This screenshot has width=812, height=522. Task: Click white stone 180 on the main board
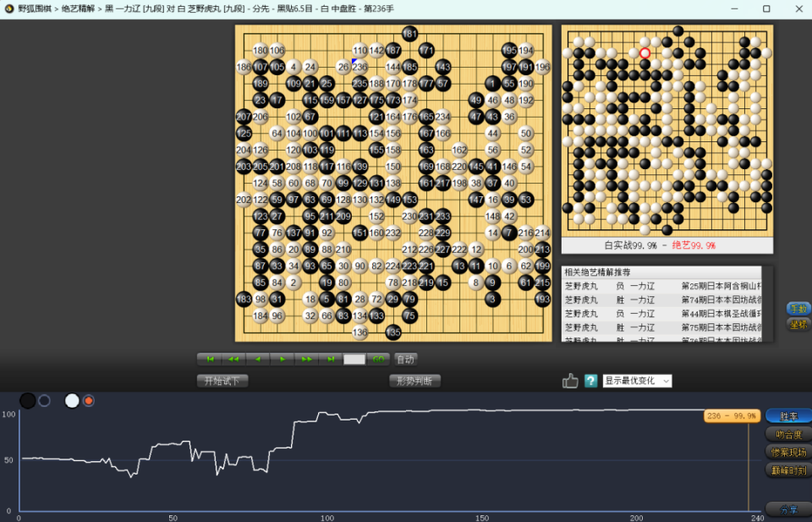point(260,50)
